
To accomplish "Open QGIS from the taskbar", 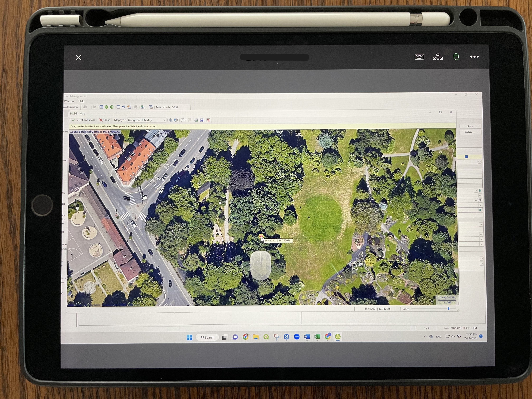I will click(x=266, y=337).
